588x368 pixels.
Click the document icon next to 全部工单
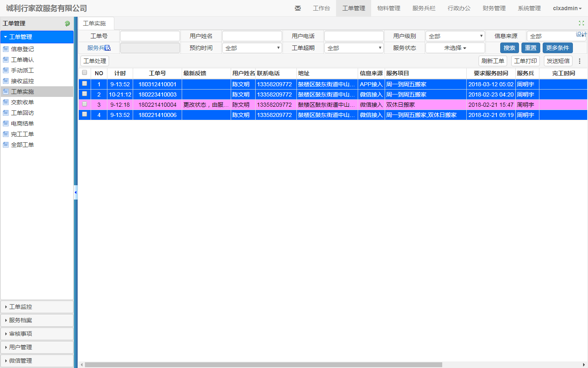6,145
